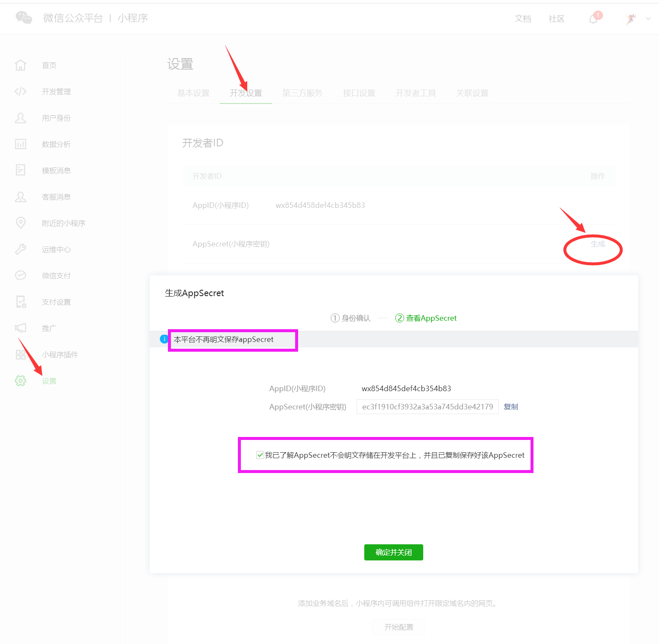Click the 运维中心 wrench icon

coord(20,249)
